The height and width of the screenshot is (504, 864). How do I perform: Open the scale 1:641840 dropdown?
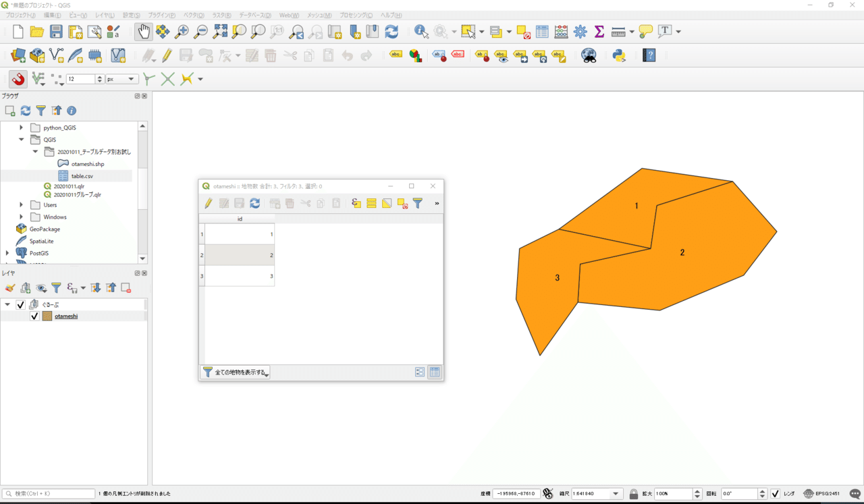point(616,494)
